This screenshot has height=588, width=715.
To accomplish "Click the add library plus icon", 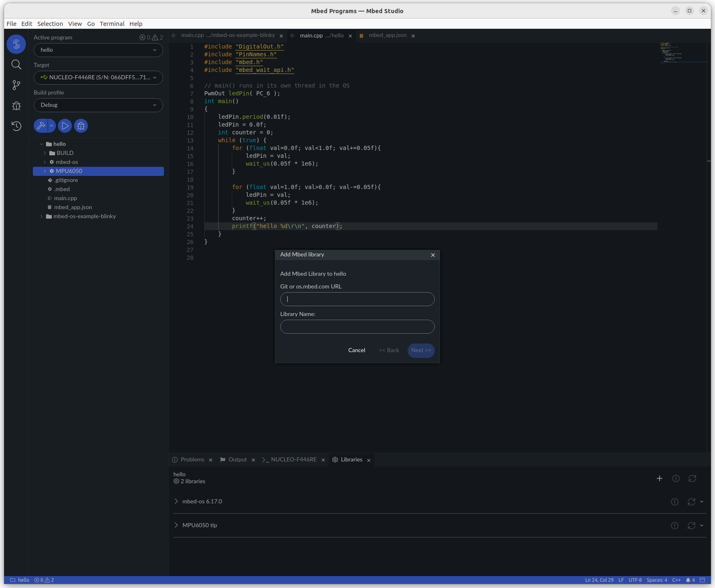I will click(660, 479).
